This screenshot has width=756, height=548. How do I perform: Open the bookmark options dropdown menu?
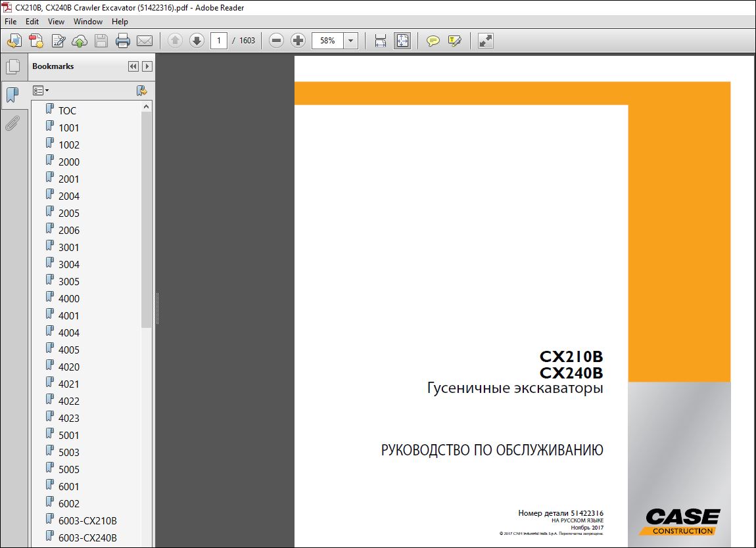click(x=41, y=90)
